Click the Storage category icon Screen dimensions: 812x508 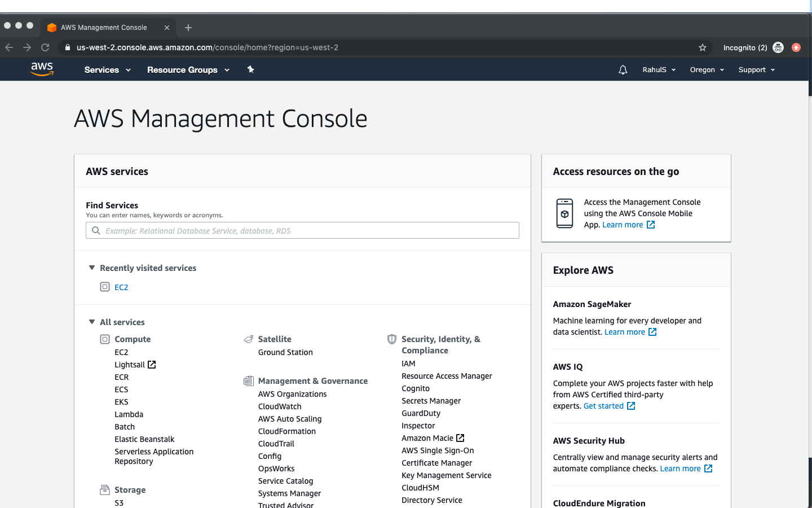(105, 489)
